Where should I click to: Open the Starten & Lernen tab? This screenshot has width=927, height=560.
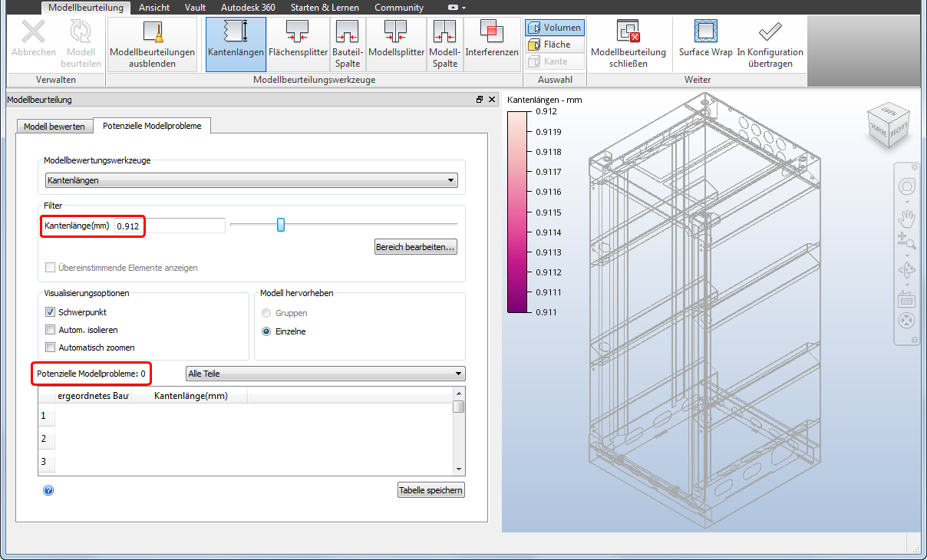[x=325, y=8]
